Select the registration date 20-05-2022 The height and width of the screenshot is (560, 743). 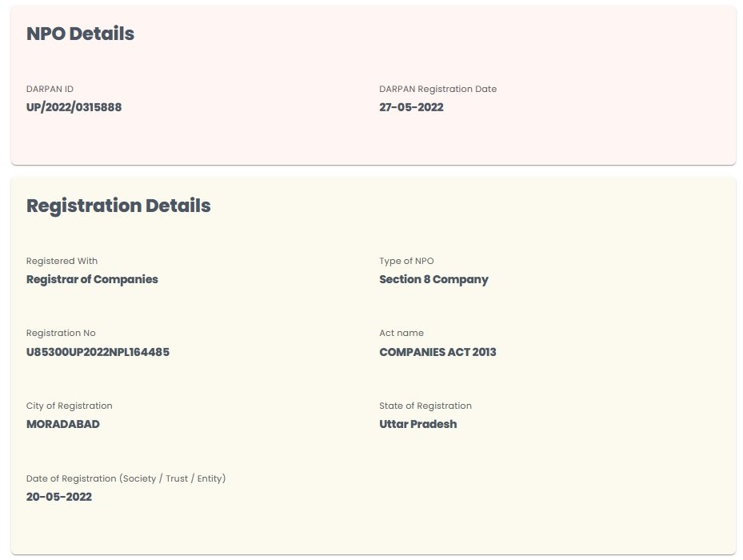59,497
